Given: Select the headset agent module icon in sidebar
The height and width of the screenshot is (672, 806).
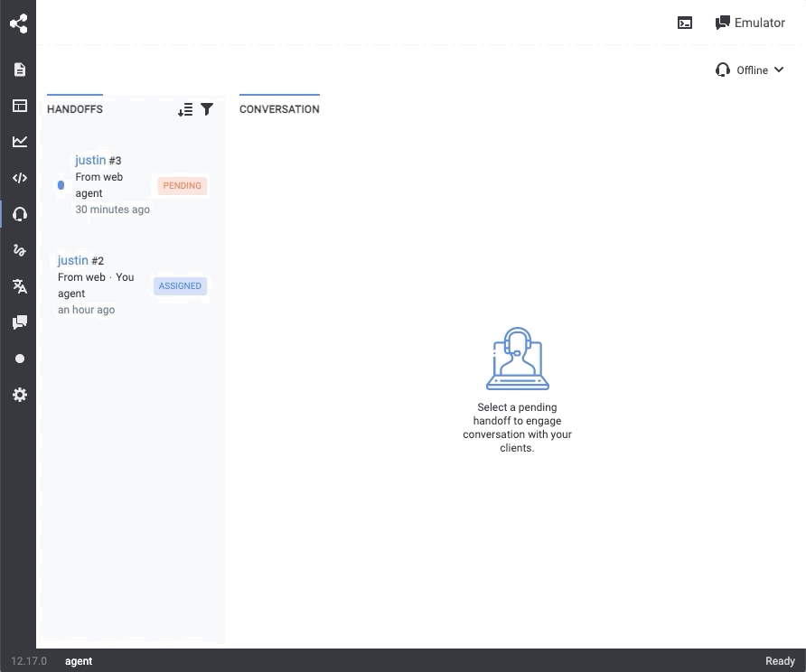Looking at the screenshot, I should pyautogui.click(x=19, y=214).
